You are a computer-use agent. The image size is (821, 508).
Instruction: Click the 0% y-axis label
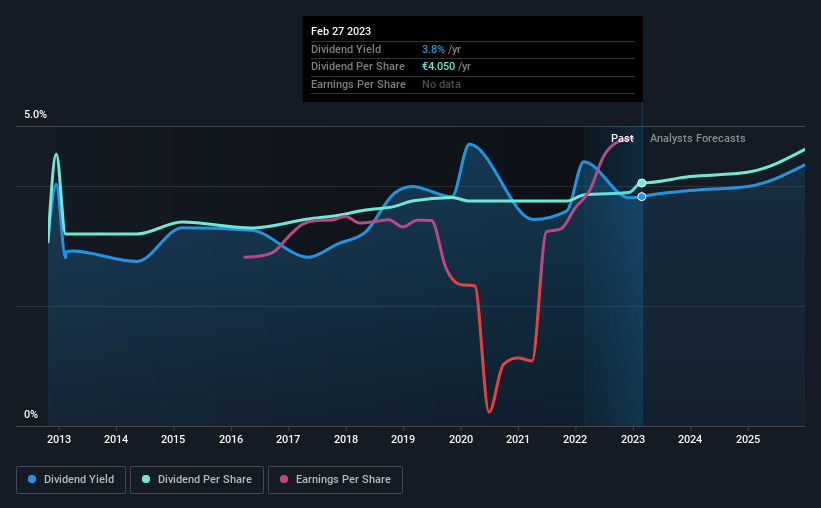point(31,414)
